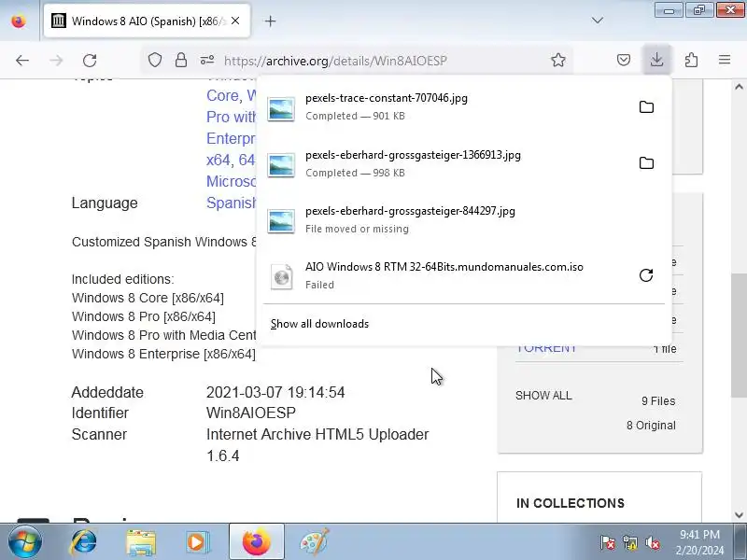
Task: Open the tracking protection shield
Action: coord(155,61)
